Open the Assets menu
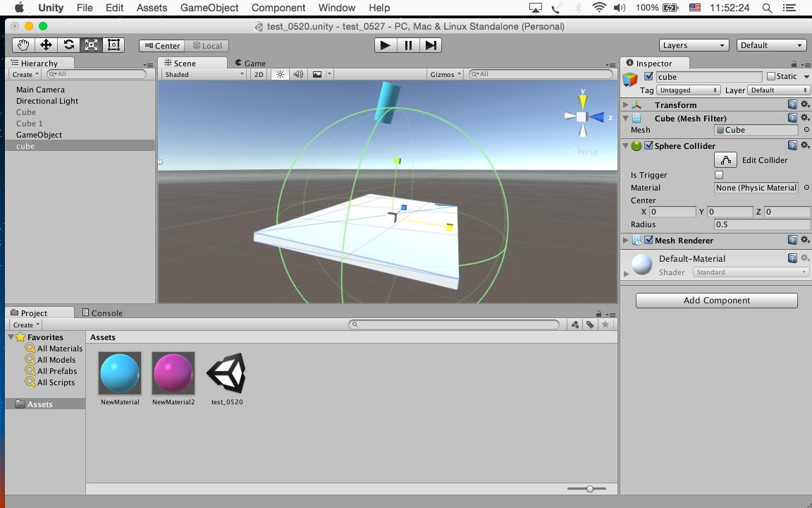This screenshot has width=812, height=508. click(x=152, y=8)
